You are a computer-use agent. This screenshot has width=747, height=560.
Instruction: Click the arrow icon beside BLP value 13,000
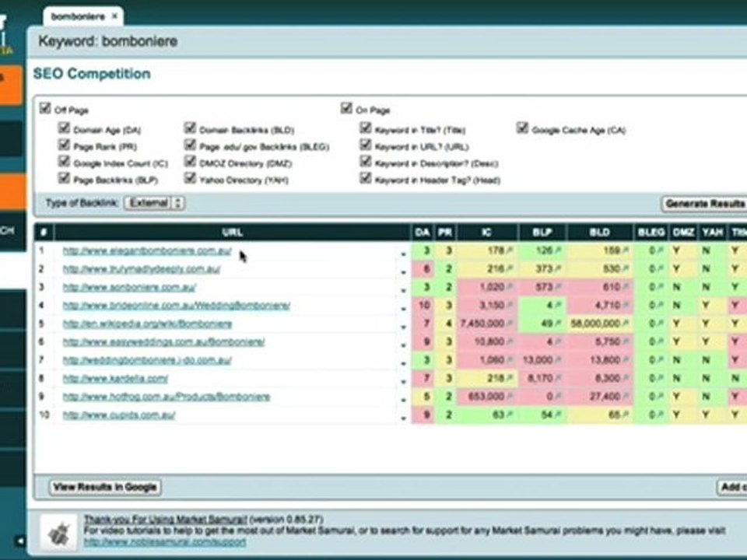click(557, 360)
